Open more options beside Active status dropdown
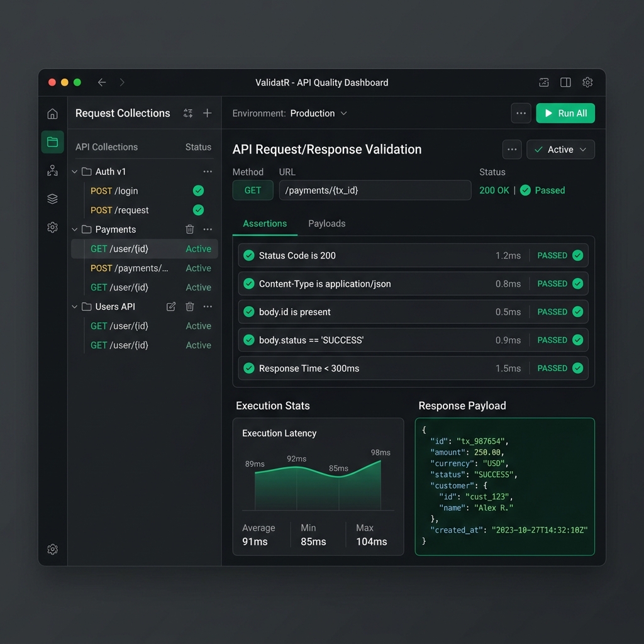This screenshot has width=644, height=644. 512,150
